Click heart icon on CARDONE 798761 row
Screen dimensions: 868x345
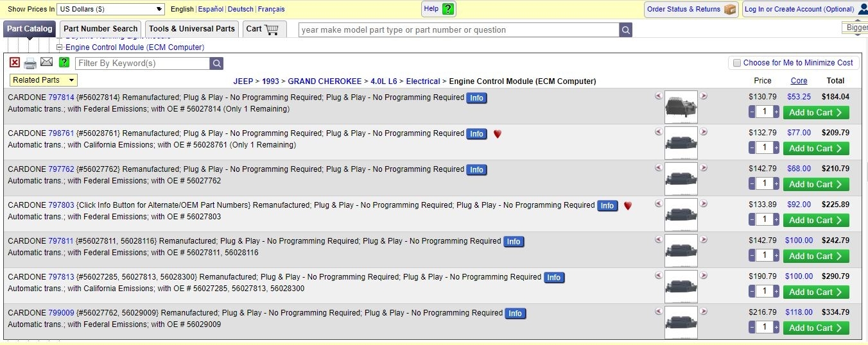point(498,134)
